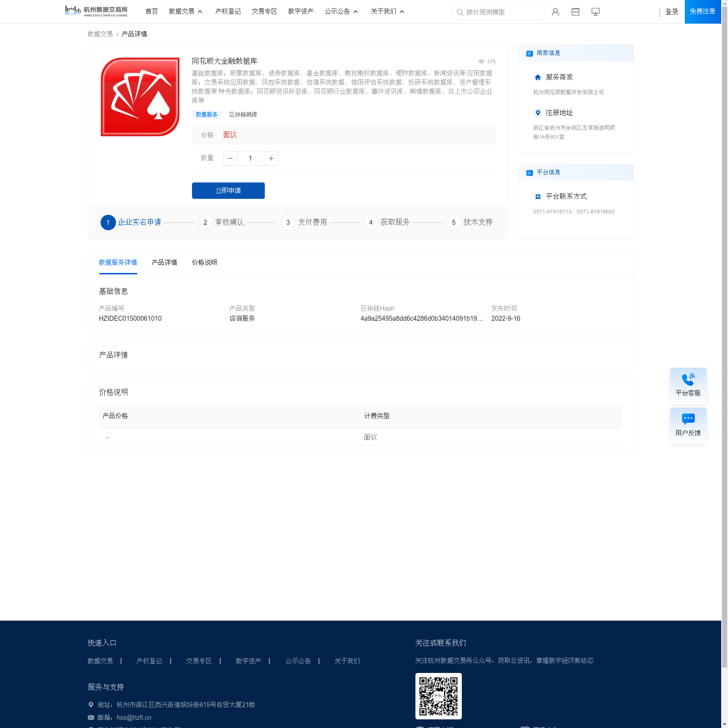
Task: Click the 免费注册 button
Action: pyautogui.click(x=703, y=12)
